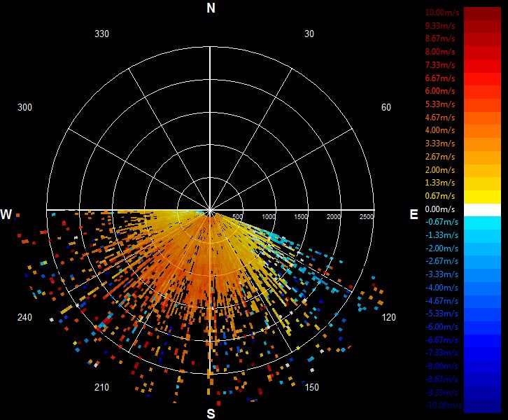Pick the yellow 0.67m/s color band

pos(482,197)
